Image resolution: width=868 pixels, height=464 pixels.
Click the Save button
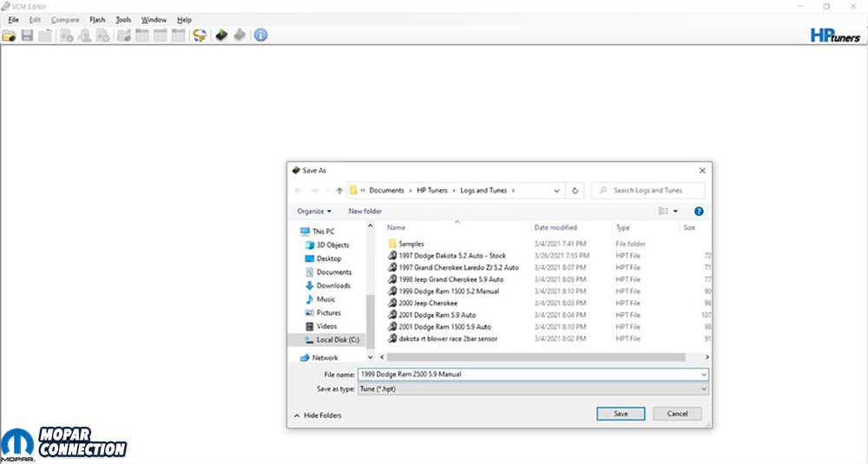[x=621, y=414]
